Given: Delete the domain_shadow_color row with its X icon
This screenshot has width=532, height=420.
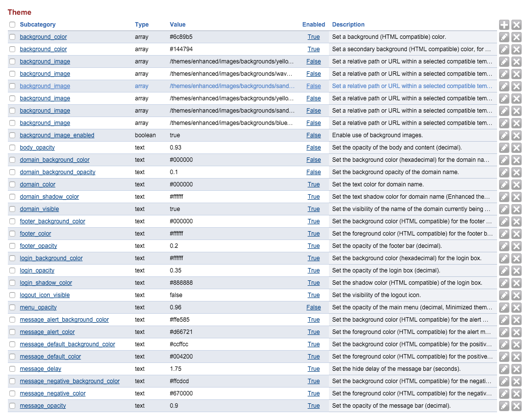Looking at the screenshot, I should (516, 197).
